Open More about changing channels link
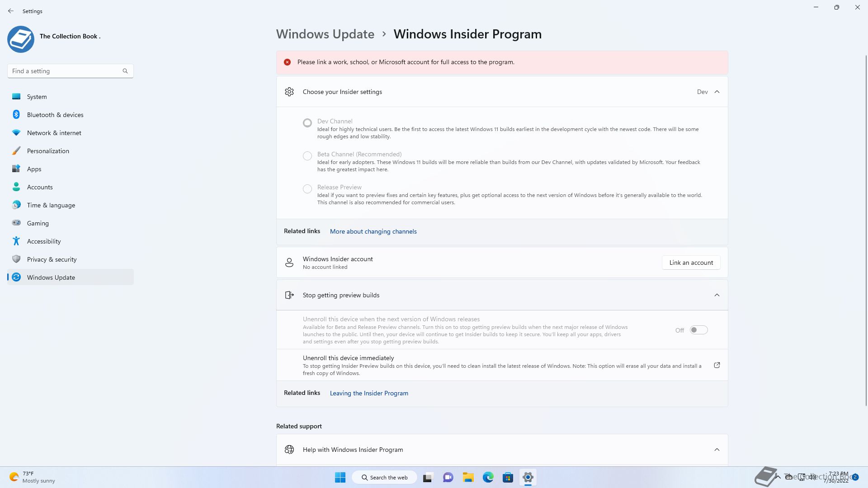 click(x=373, y=231)
